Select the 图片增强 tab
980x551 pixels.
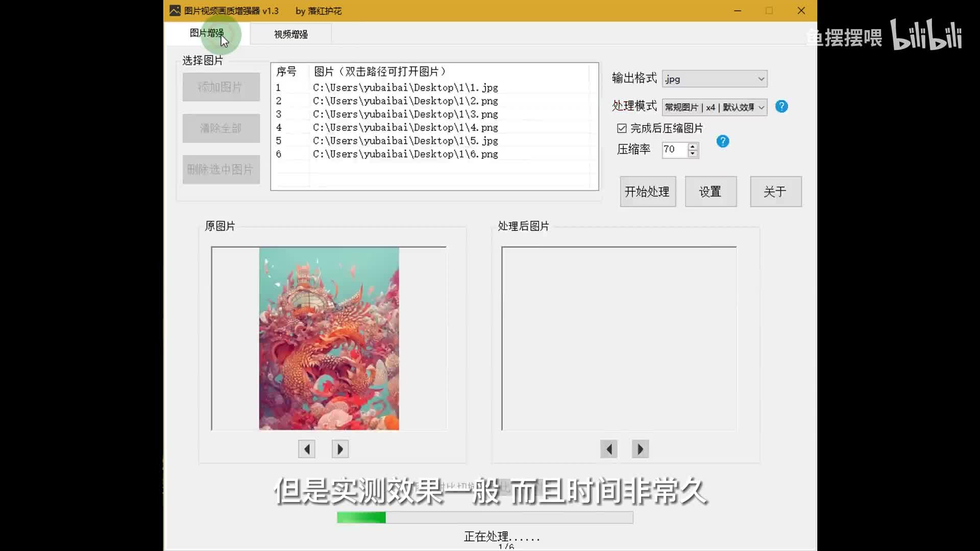coord(207,33)
